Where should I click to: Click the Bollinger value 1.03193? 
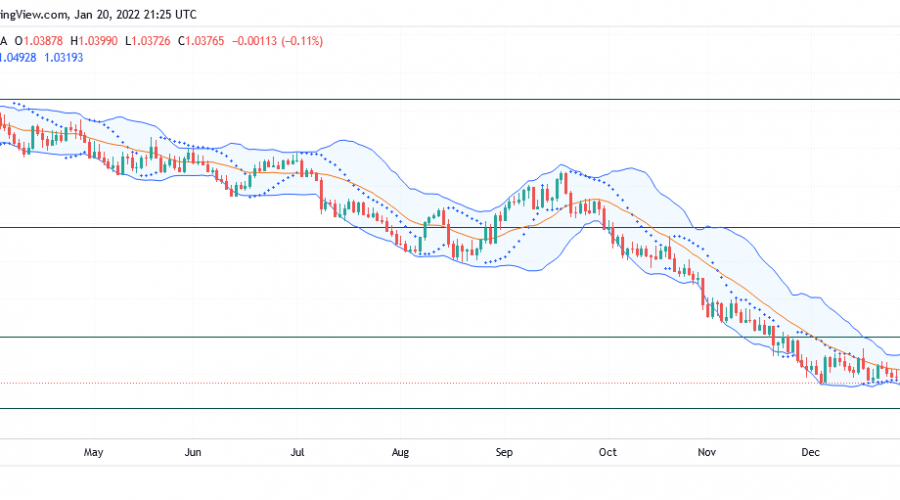[x=64, y=58]
